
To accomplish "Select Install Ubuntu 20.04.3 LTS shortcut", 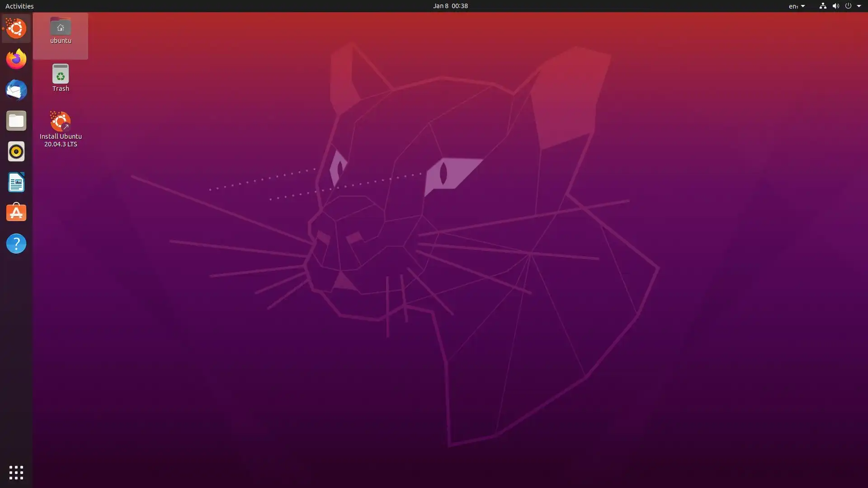I will click(x=60, y=128).
